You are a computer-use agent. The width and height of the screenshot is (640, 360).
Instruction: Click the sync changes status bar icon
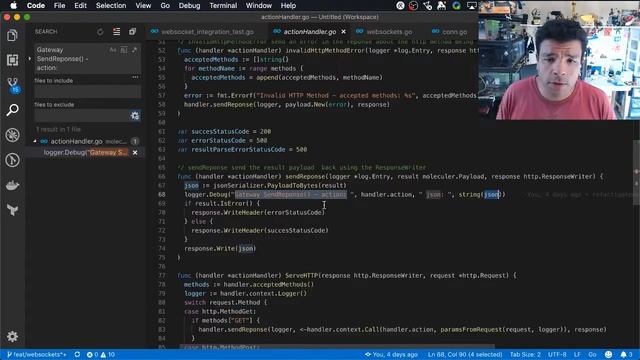pos(77,355)
